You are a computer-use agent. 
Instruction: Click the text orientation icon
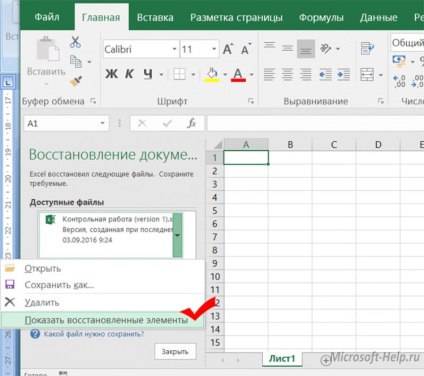[325, 49]
